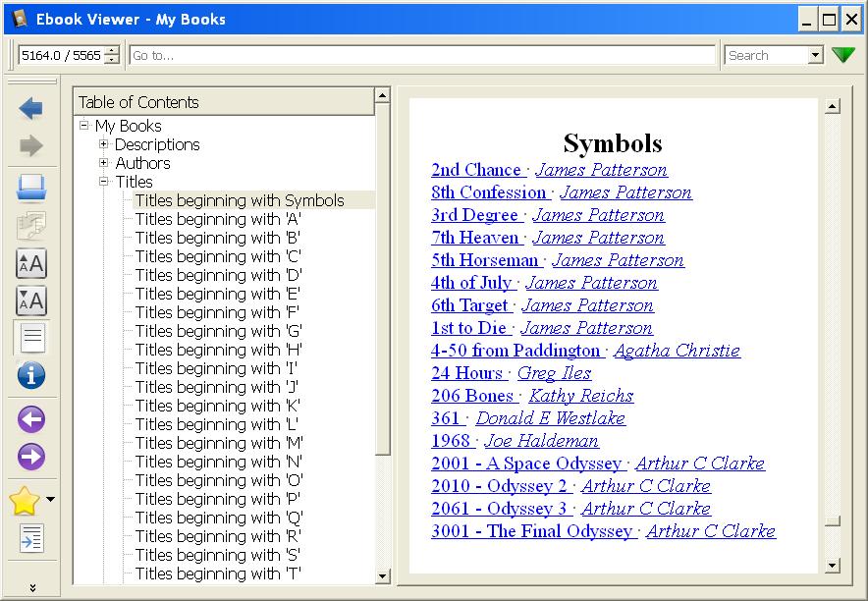Maximize the Ebook Viewer window
This screenshot has width=868, height=601.
829,20
